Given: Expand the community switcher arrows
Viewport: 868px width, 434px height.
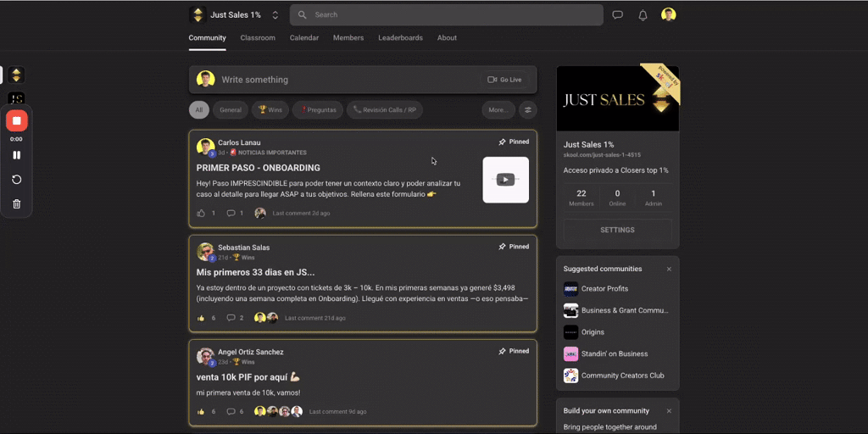Looking at the screenshot, I should pyautogui.click(x=275, y=15).
